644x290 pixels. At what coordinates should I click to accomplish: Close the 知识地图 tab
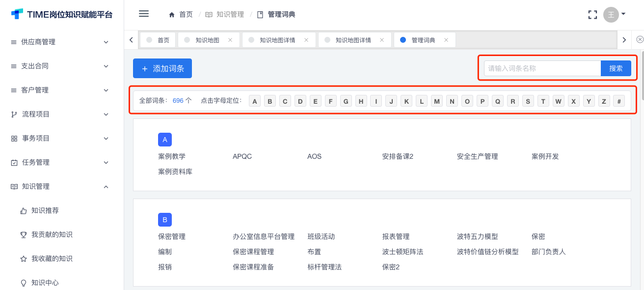[x=230, y=40]
